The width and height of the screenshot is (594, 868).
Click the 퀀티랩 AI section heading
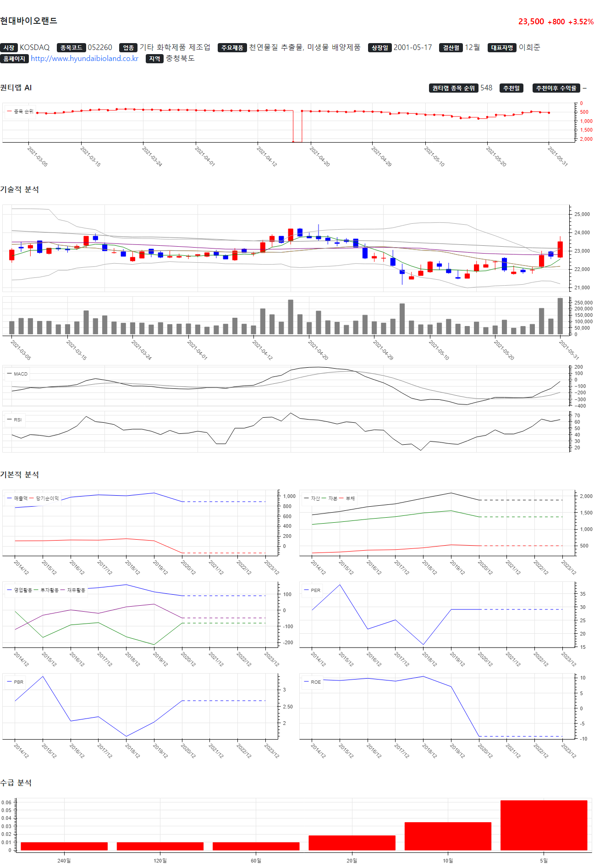[x=16, y=88]
